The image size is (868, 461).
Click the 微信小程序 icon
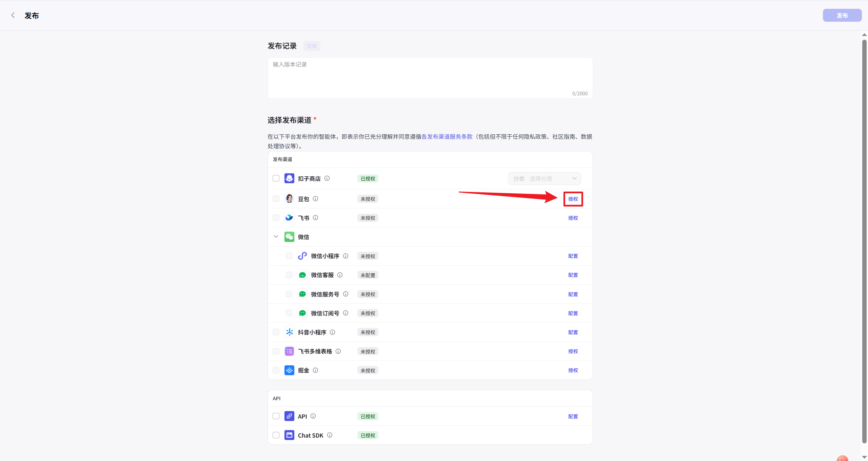(302, 256)
